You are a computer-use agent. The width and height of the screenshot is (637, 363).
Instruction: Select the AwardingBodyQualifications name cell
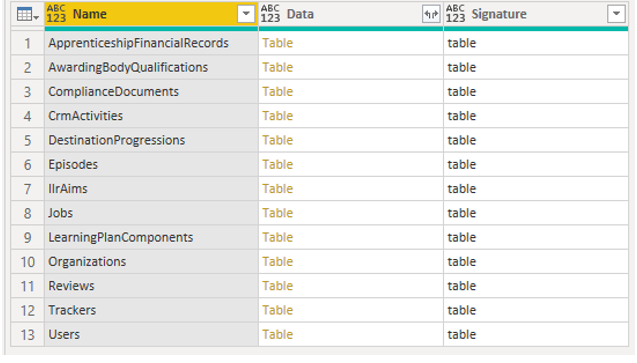click(x=151, y=67)
